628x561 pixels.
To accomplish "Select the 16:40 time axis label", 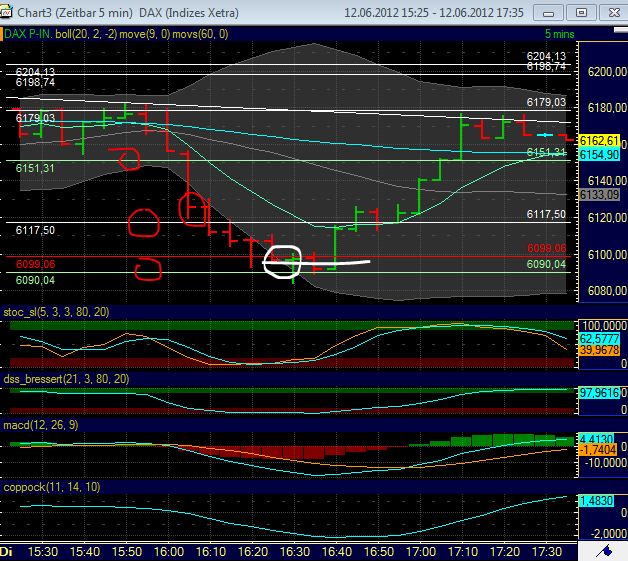I will coord(337,552).
